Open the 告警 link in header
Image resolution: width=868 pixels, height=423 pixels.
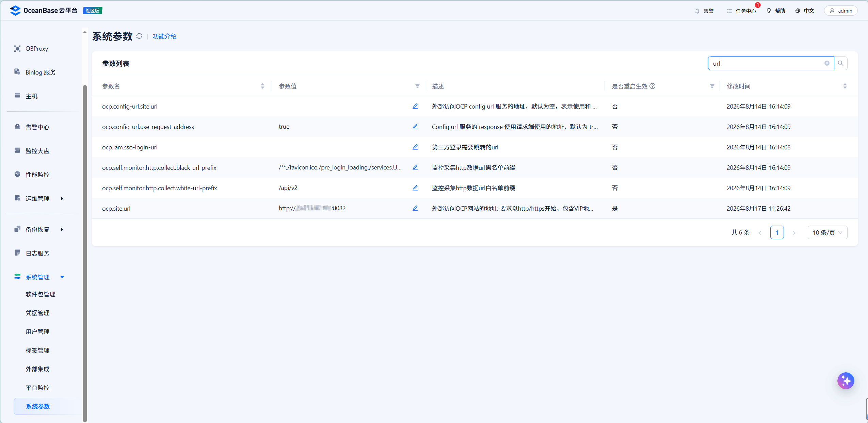pyautogui.click(x=708, y=11)
